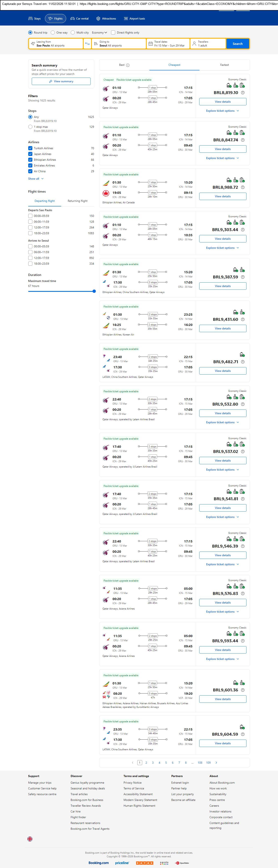Click the next page arrow in pagination

[x=216, y=762]
